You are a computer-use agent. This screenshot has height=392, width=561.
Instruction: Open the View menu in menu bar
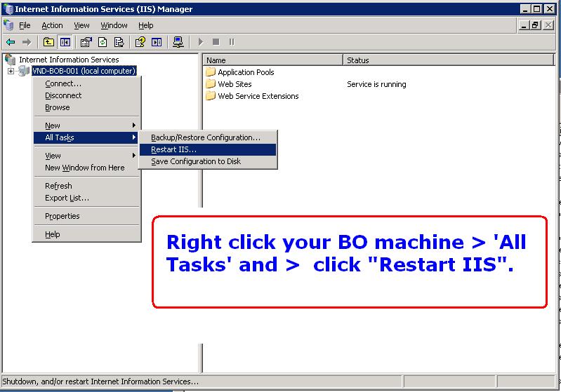pos(81,25)
